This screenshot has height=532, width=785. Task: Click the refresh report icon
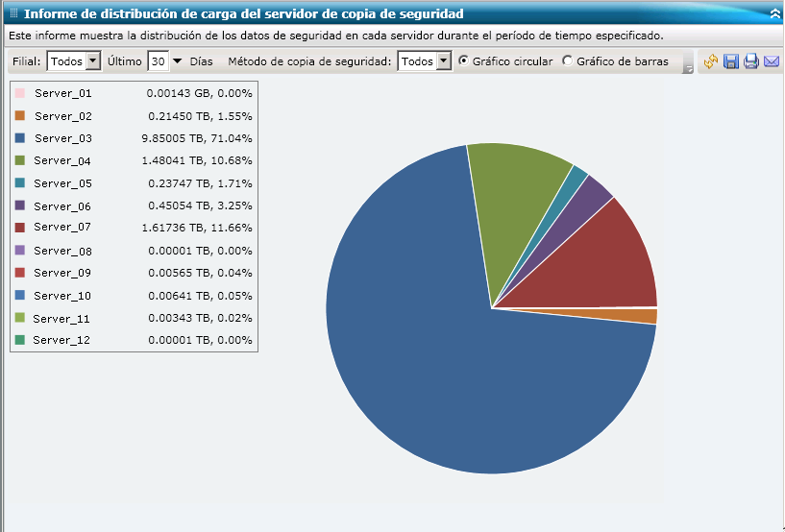[710, 61]
